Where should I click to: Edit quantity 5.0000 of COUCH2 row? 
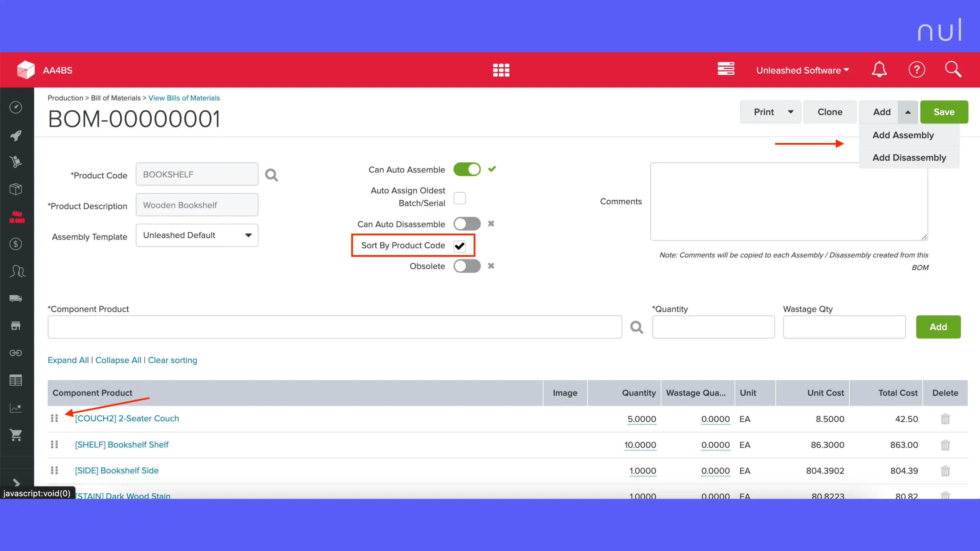pyautogui.click(x=642, y=419)
